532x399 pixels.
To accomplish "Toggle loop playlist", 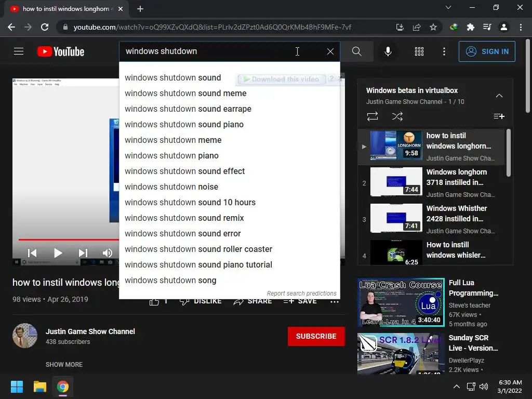I will (372, 116).
